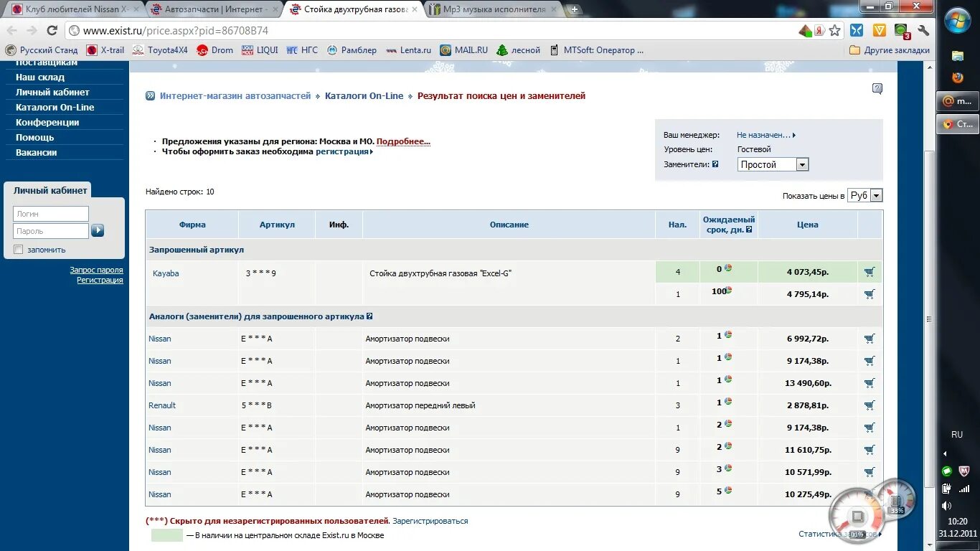
Task: Open a new browser tab
Action: tap(574, 9)
